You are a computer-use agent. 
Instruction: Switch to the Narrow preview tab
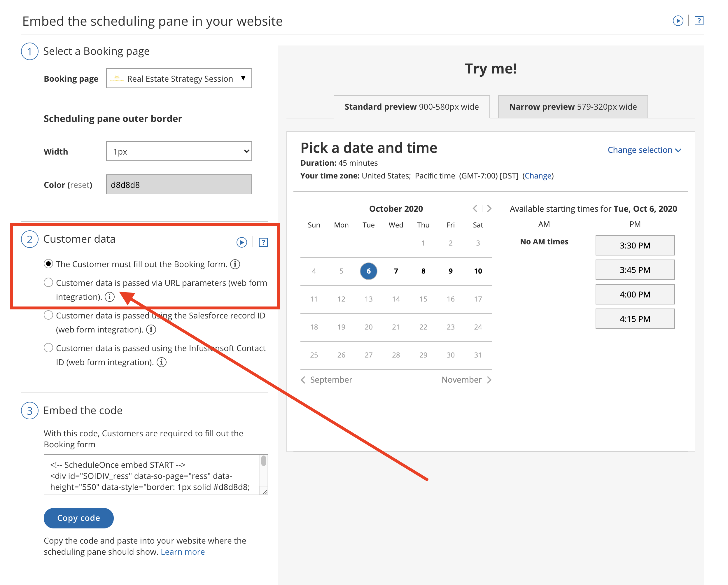pyautogui.click(x=573, y=107)
